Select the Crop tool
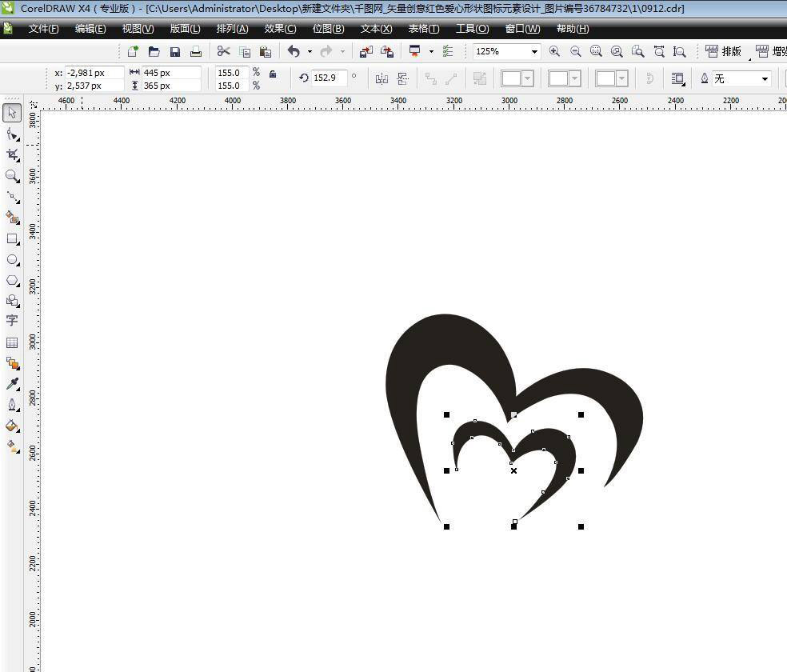The height and width of the screenshot is (672, 787). (x=12, y=154)
